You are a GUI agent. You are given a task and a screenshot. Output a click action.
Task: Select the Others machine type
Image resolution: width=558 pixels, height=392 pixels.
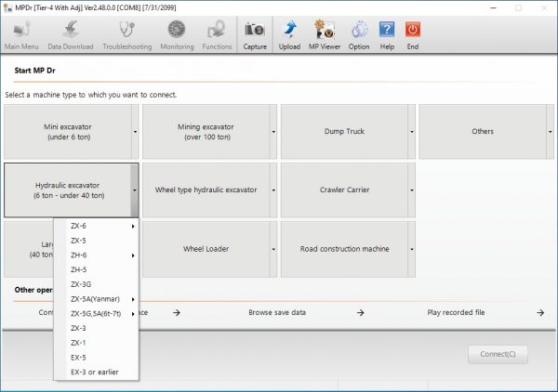pos(483,132)
